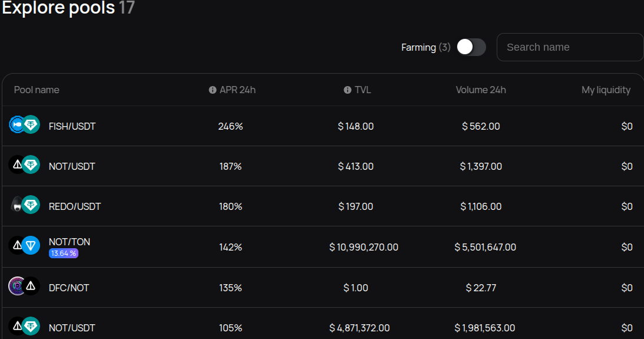This screenshot has width=644, height=339.
Task: Open the DFC/NOT pool
Action: click(68, 288)
